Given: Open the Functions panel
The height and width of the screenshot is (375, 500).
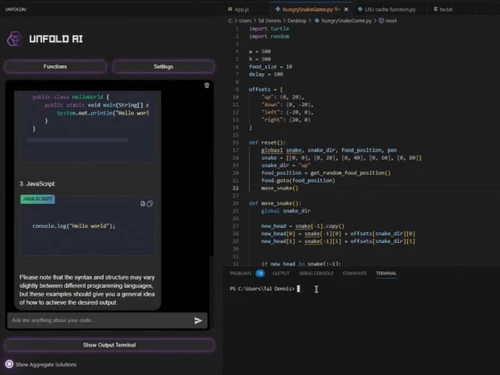Looking at the screenshot, I should click(55, 67).
